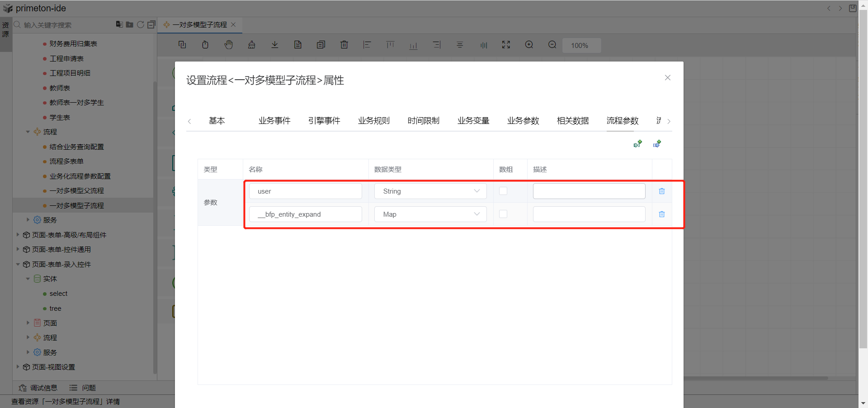Delete the __bfp_entity_expand parameter row
This screenshot has height=408, width=868.
[x=661, y=214]
